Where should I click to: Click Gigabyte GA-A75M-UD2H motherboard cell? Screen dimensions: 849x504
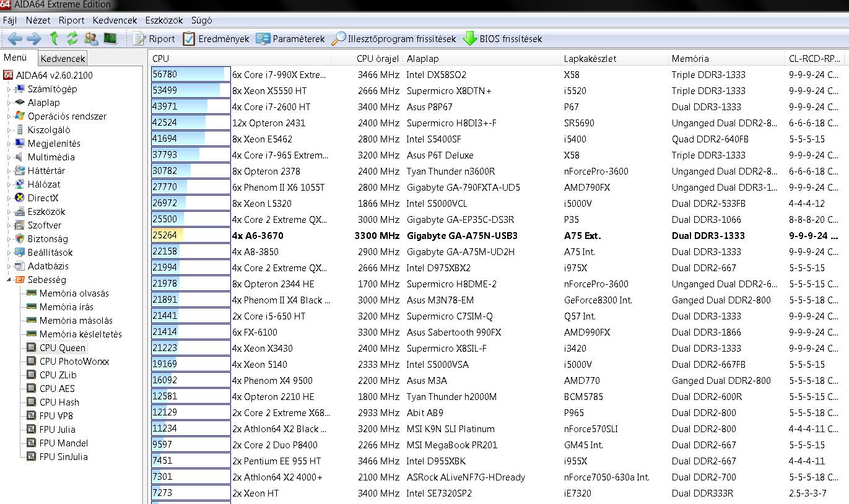point(461,252)
